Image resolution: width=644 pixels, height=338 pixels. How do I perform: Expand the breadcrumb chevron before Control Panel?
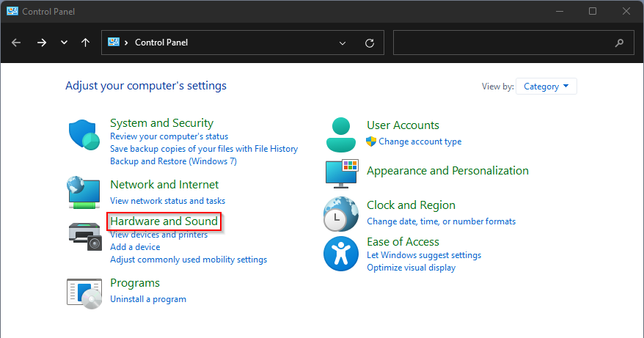pos(126,43)
